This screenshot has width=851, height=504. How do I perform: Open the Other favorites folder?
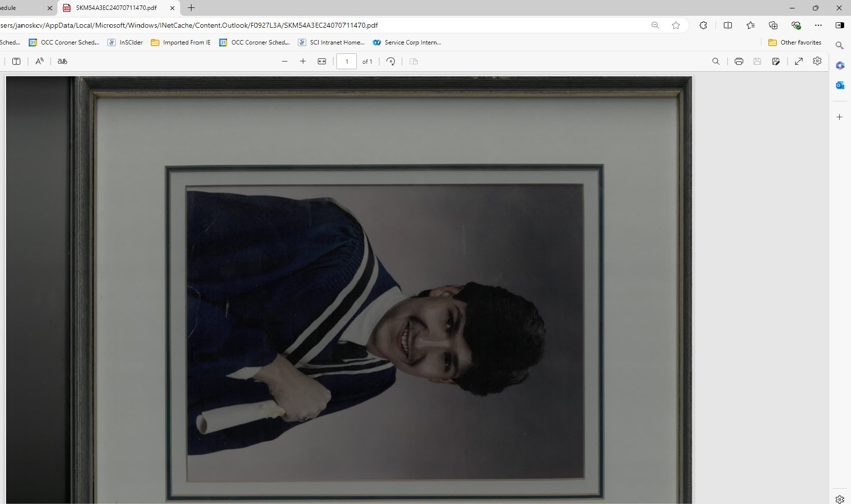pyautogui.click(x=795, y=43)
